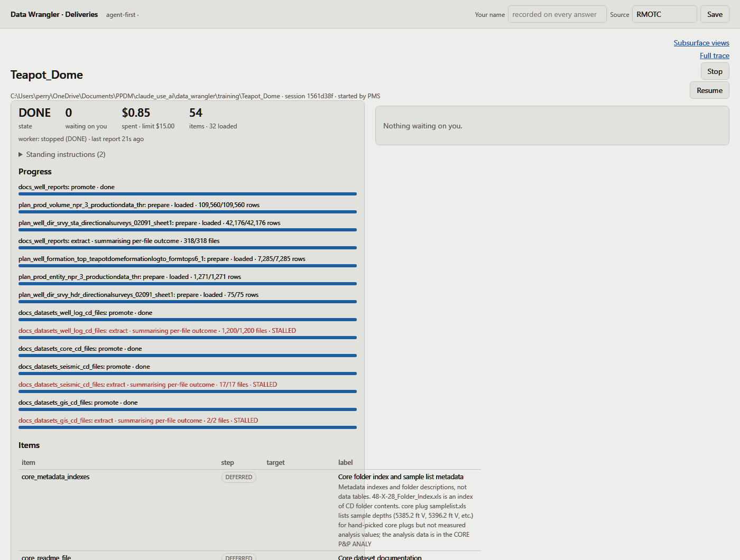Click the Core folder index label text

[x=401, y=477]
